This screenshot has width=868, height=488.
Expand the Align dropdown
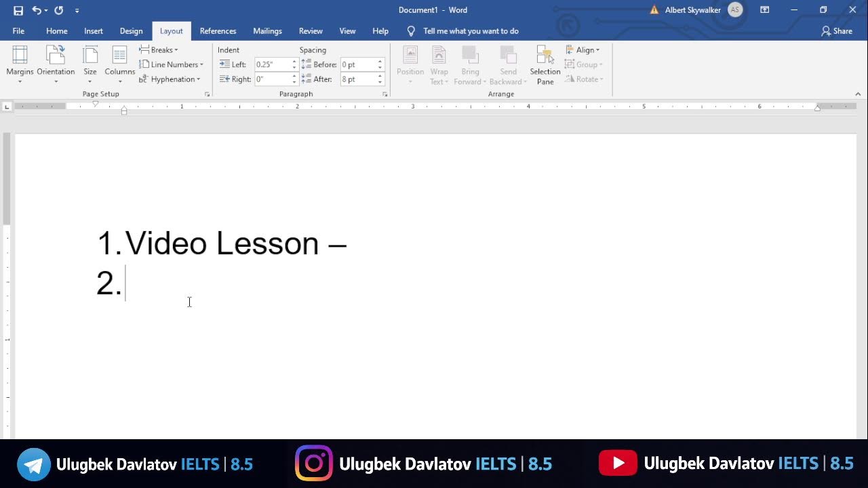click(x=583, y=49)
